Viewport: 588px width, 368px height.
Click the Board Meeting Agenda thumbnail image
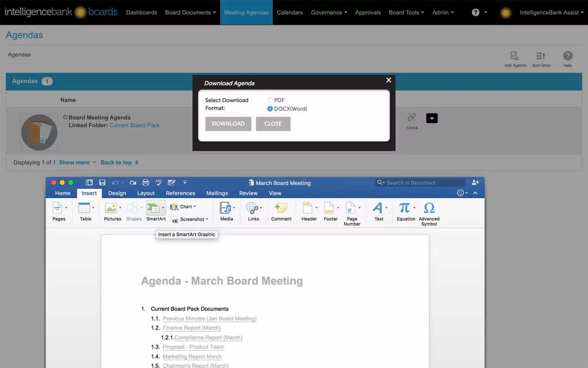[x=39, y=133]
